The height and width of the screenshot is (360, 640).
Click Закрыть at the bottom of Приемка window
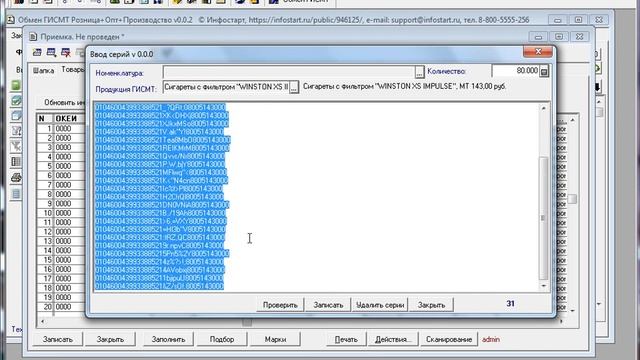coord(110,339)
